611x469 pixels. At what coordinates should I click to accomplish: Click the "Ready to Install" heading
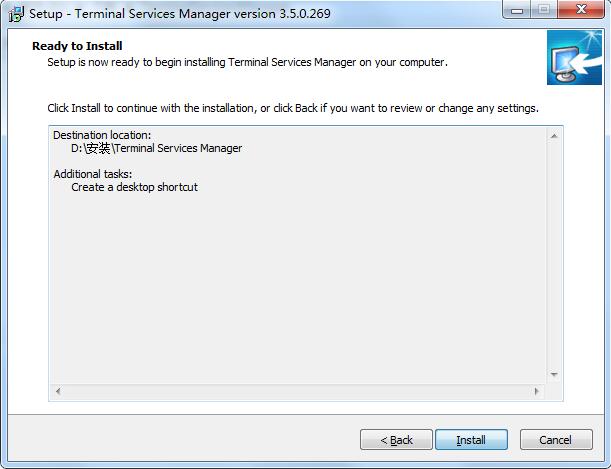[x=77, y=46]
